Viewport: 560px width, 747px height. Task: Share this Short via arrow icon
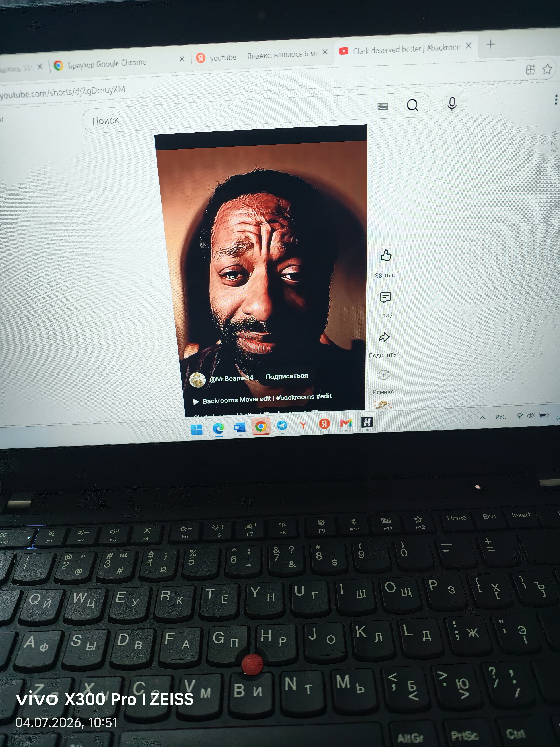coord(384,337)
